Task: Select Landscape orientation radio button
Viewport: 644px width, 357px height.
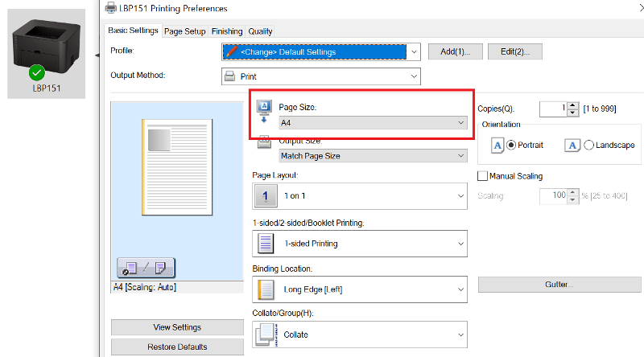Action: pos(588,146)
